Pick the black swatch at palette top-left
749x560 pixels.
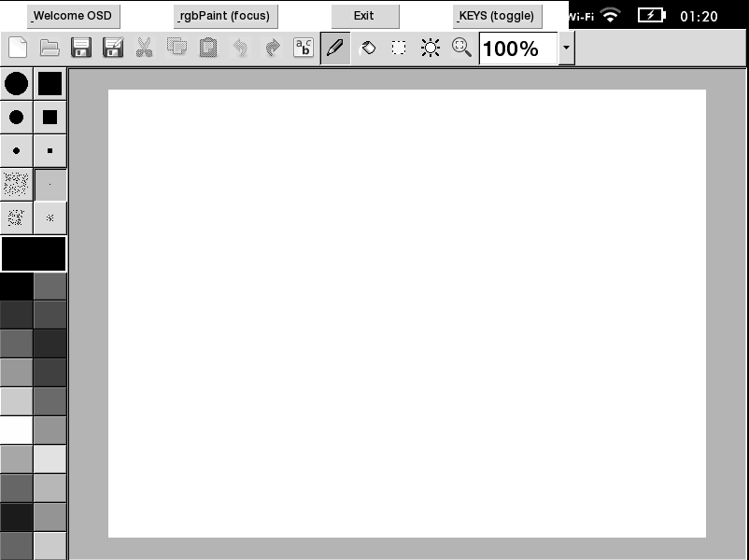(x=16, y=286)
